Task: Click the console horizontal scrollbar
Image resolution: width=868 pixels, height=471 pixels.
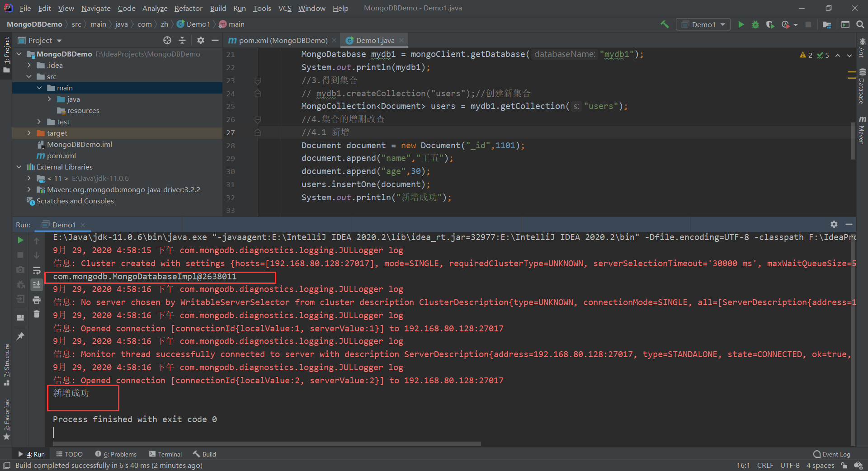Action: click(267, 444)
